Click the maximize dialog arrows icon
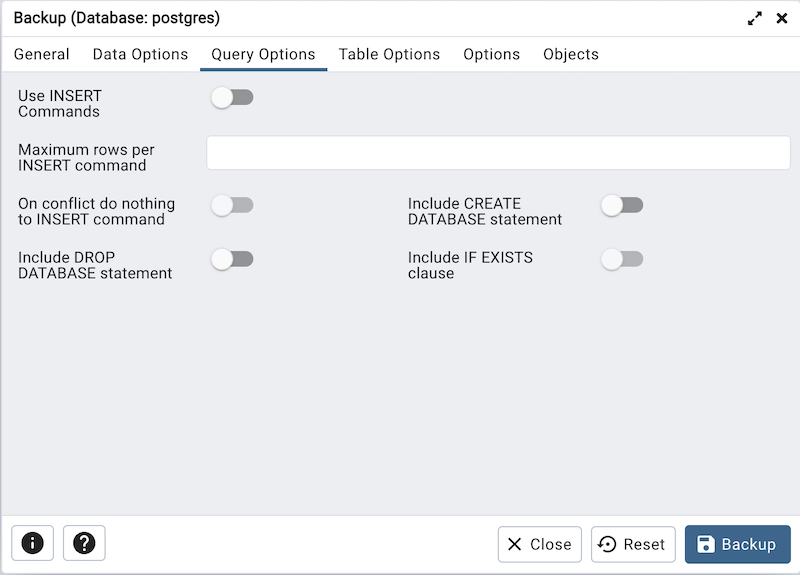Image resolution: width=800 pixels, height=575 pixels. point(755,19)
